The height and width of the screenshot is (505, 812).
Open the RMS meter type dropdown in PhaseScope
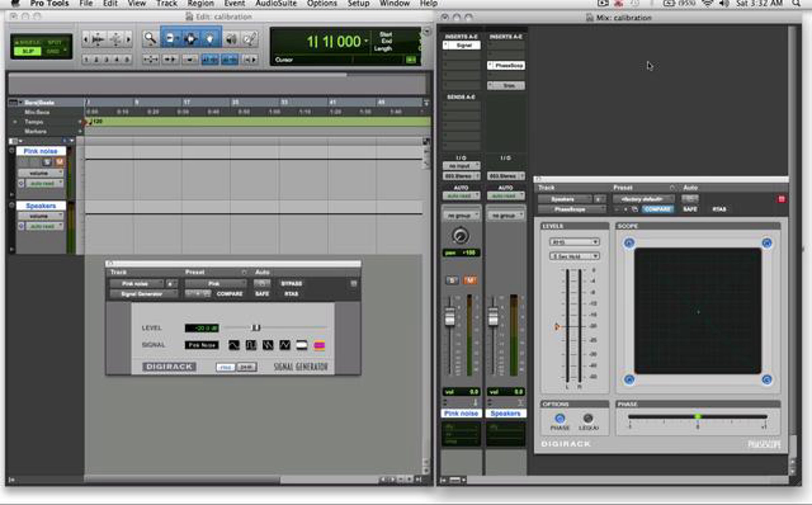tap(574, 242)
